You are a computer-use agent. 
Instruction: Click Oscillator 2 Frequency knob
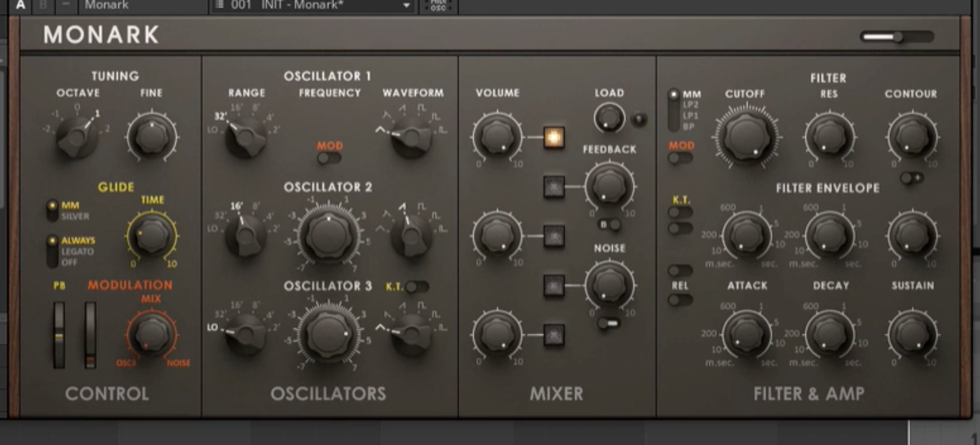(329, 236)
